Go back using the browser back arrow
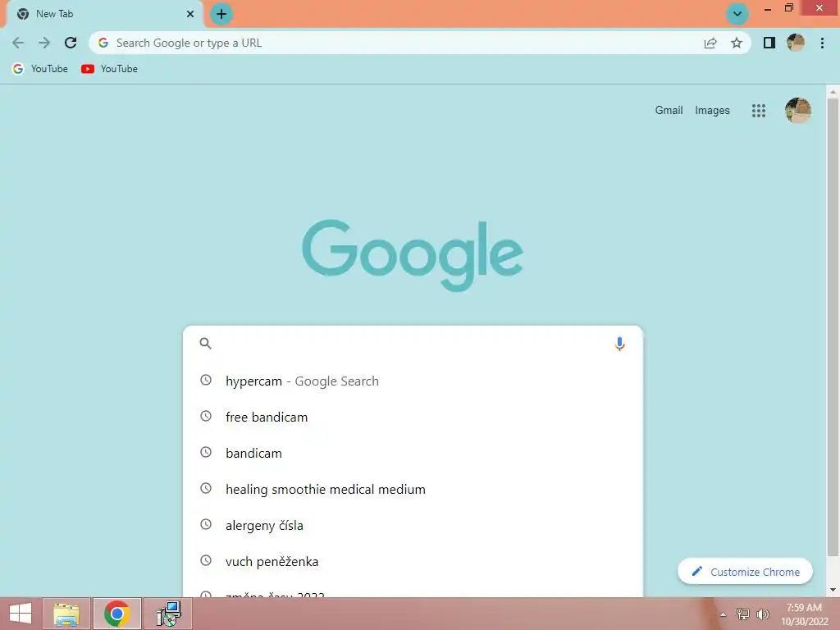 [18, 43]
